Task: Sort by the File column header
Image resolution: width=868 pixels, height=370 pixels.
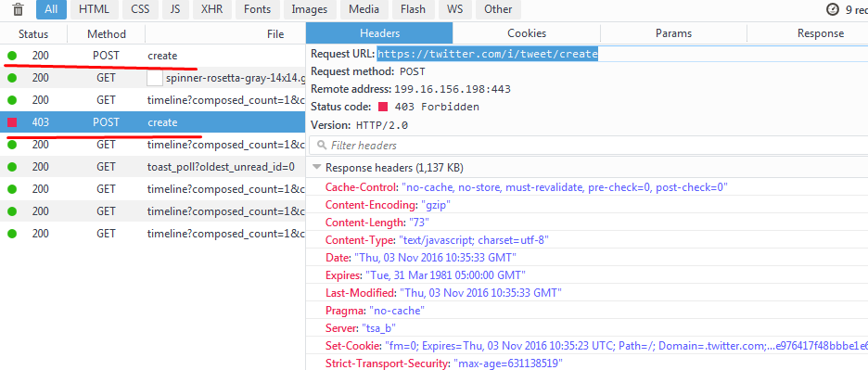Action: 226,33
